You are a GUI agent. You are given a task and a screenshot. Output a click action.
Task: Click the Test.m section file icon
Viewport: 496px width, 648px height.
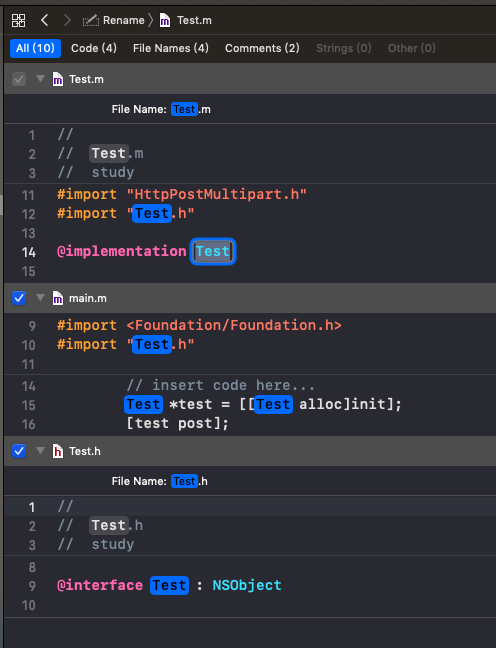coord(58,79)
